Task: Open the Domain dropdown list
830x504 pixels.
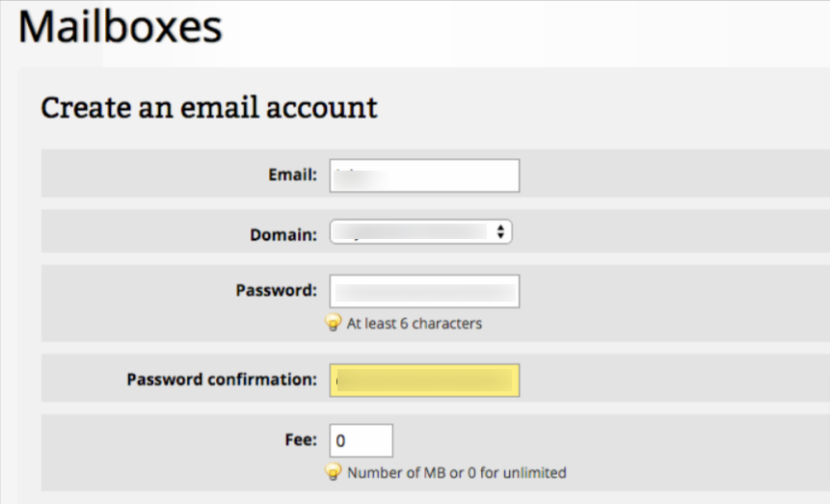Action: 420,232
